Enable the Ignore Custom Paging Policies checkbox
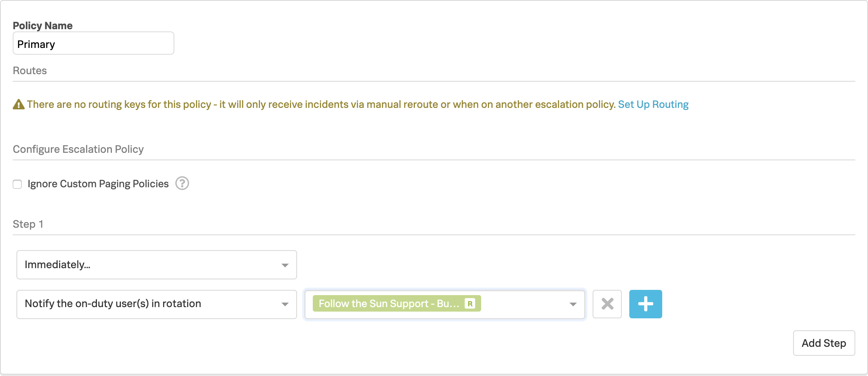The width and height of the screenshot is (868, 376). click(17, 184)
